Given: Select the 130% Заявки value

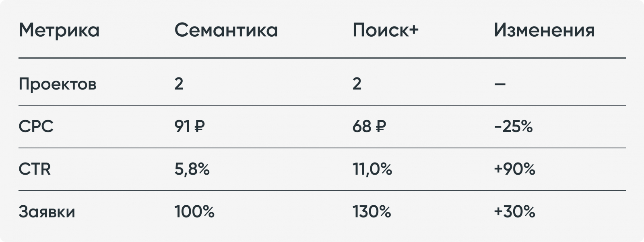Looking at the screenshot, I should click(x=372, y=212).
